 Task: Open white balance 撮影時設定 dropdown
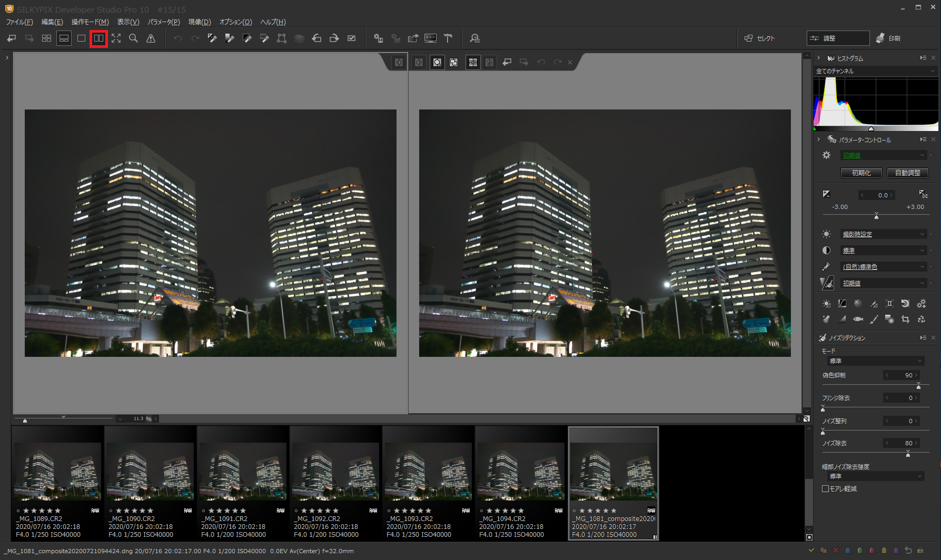[x=883, y=234]
